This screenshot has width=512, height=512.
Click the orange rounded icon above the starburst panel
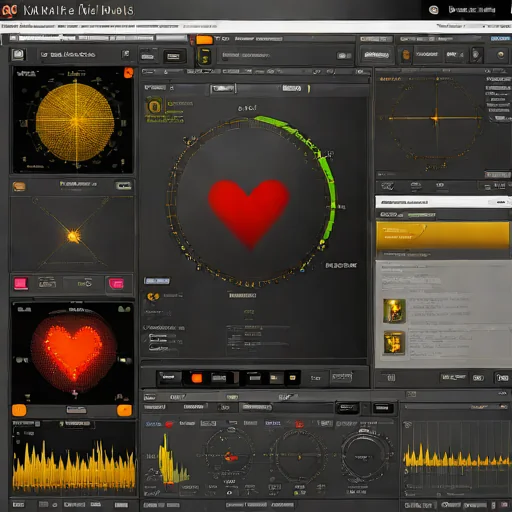click(19, 186)
